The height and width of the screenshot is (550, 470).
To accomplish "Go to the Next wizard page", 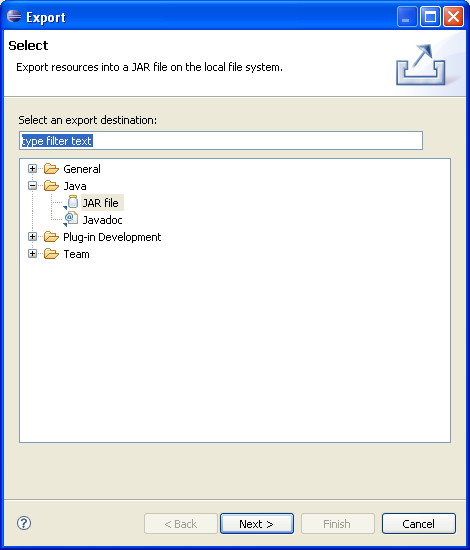I will 257,524.
